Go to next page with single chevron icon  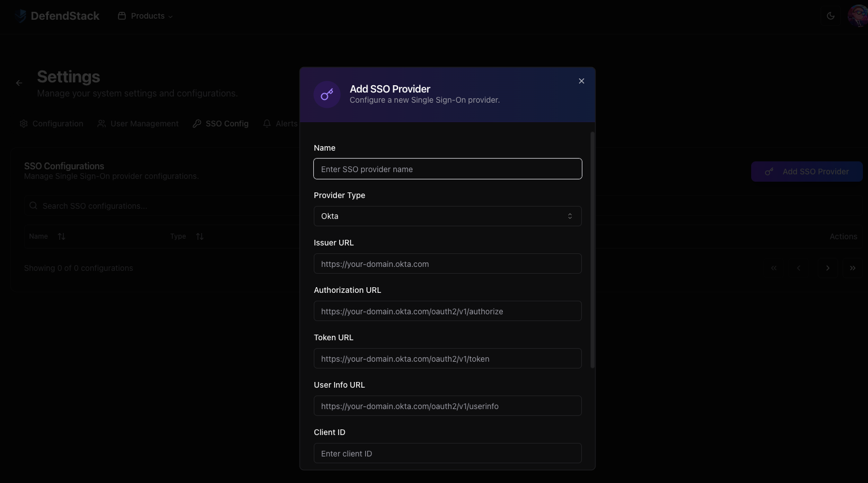828,268
